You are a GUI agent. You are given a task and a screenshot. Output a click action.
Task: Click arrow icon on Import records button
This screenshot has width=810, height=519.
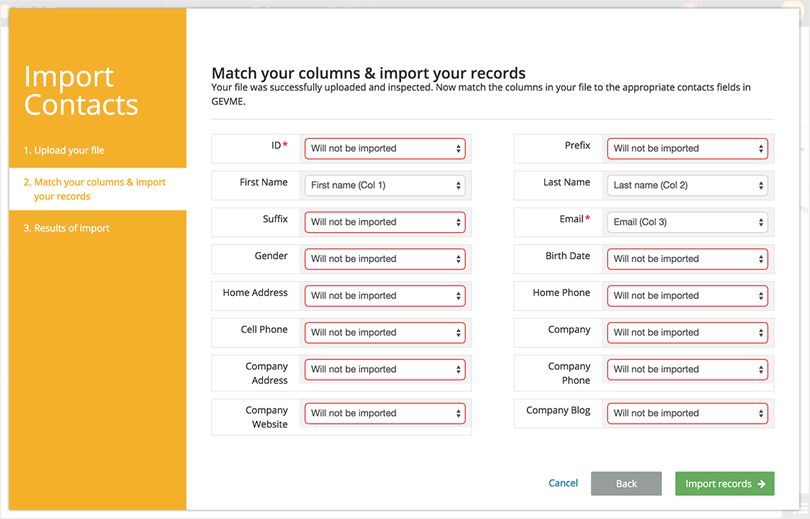point(761,484)
